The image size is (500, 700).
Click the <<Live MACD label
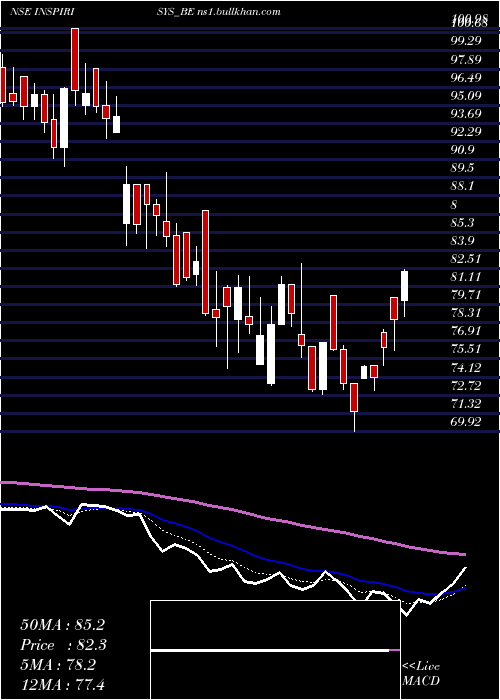click(x=421, y=674)
